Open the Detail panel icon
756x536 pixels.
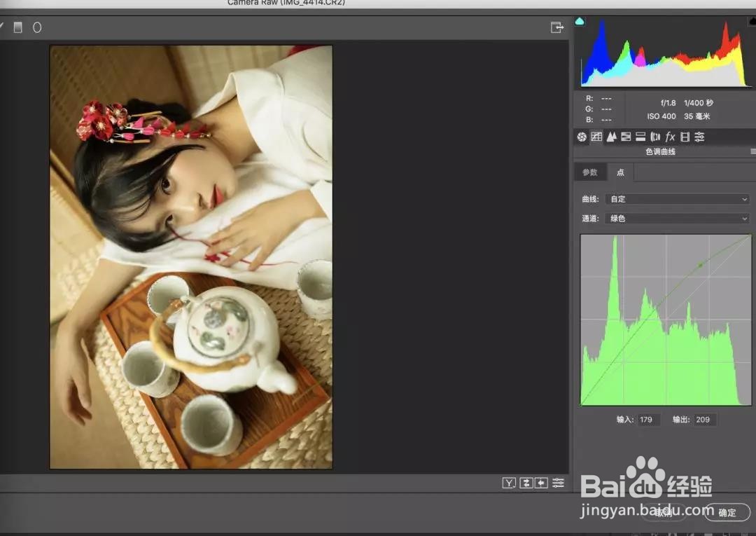[x=611, y=137]
